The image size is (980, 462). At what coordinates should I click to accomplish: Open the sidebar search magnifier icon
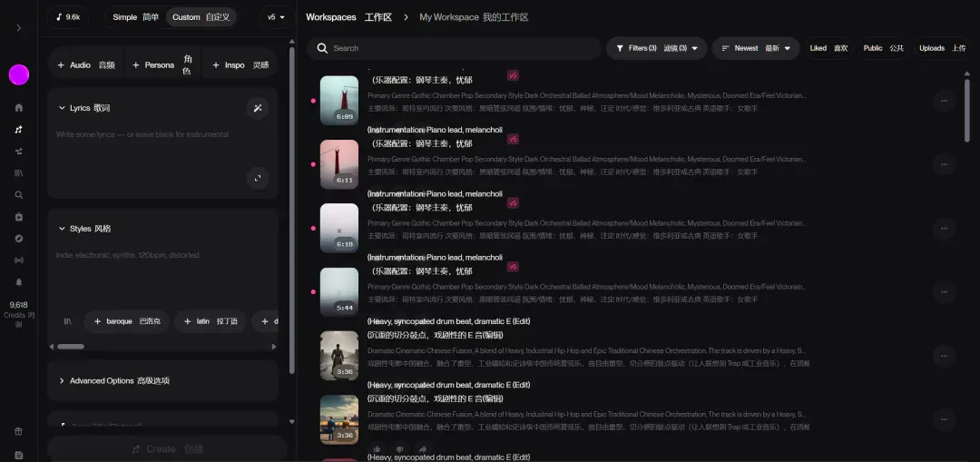coord(19,195)
